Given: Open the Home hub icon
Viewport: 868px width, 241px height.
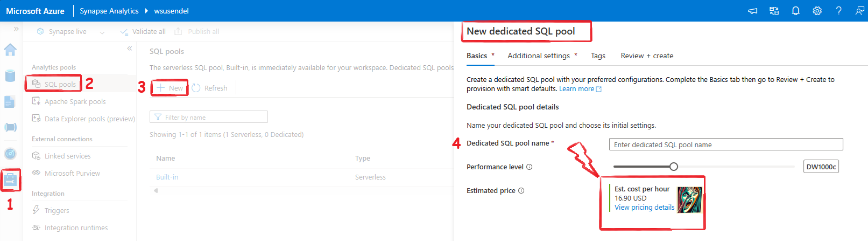Looking at the screenshot, I should pyautogui.click(x=10, y=50).
